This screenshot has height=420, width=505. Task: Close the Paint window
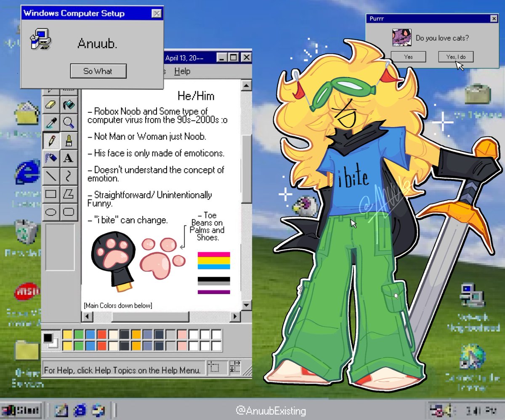pos(246,57)
